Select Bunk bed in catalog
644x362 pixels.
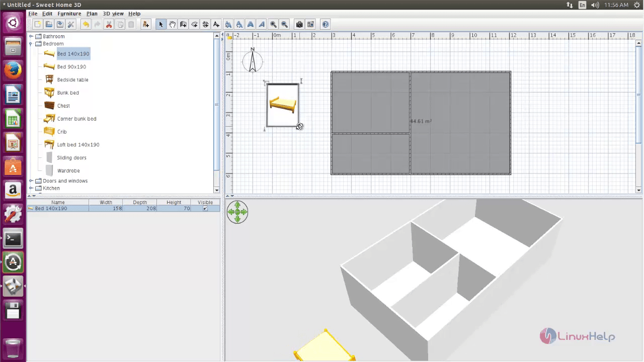pyautogui.click(x=68, y=93)
